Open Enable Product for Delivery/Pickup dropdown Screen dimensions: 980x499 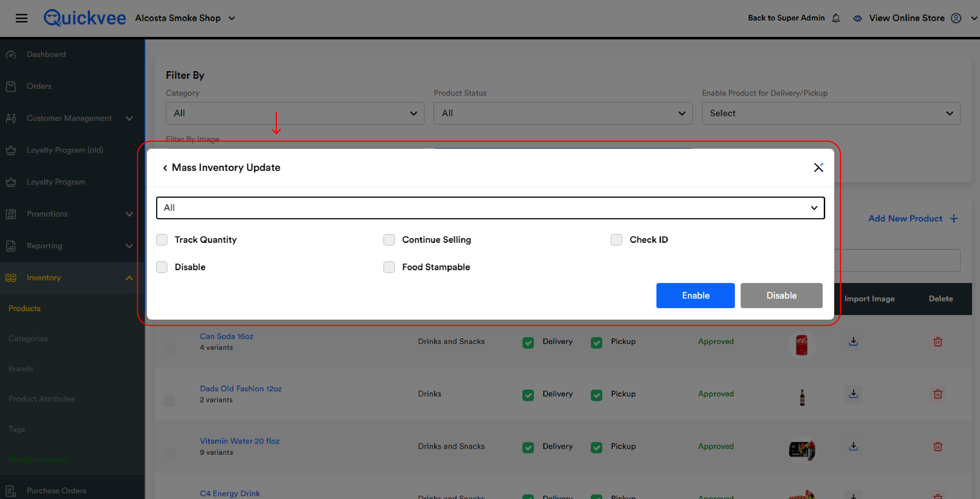[x=831, y=113]
